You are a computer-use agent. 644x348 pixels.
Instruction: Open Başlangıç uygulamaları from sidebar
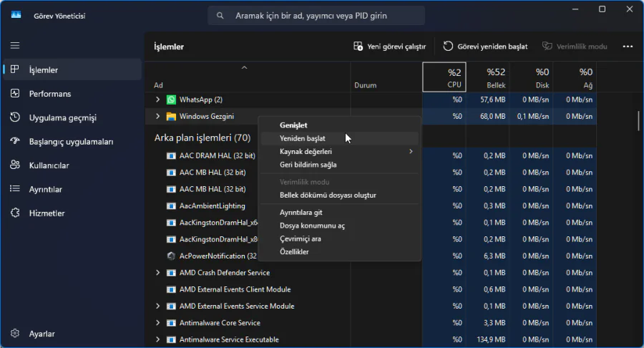tap(72, 141)
